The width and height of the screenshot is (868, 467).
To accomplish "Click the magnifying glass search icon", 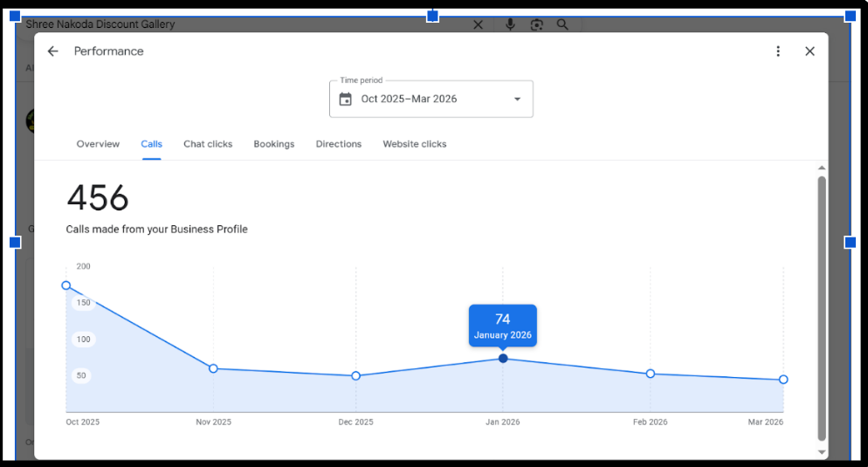I will (x=562, y=24).
